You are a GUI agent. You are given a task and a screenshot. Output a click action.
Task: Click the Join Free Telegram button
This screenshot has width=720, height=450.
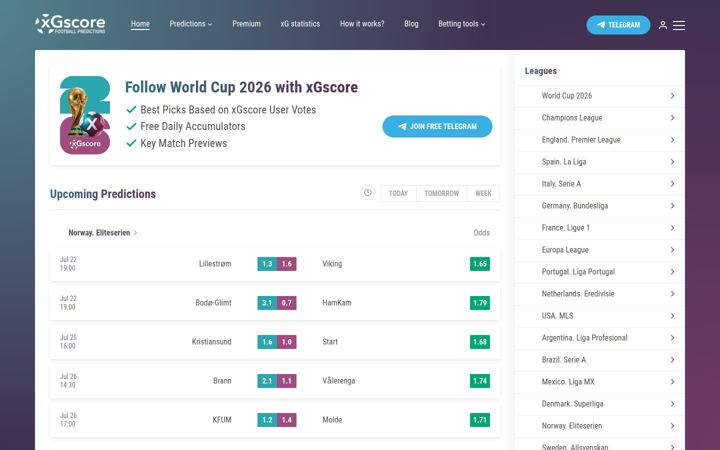pos(437,126)
